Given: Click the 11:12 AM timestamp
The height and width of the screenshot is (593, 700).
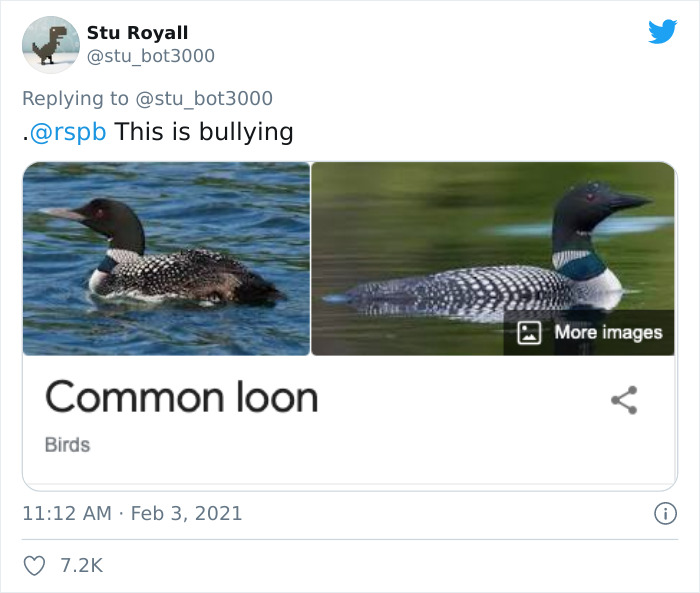Looking at the screenshot, I should point(66,513).
